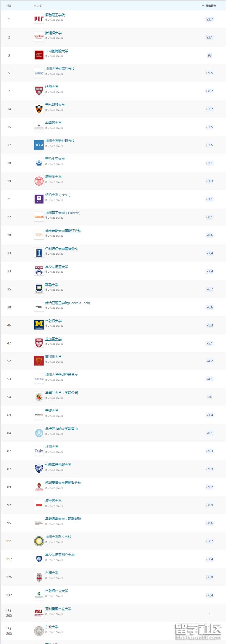
Task: Click the UCLA blue logo
Action: (39, 145)
